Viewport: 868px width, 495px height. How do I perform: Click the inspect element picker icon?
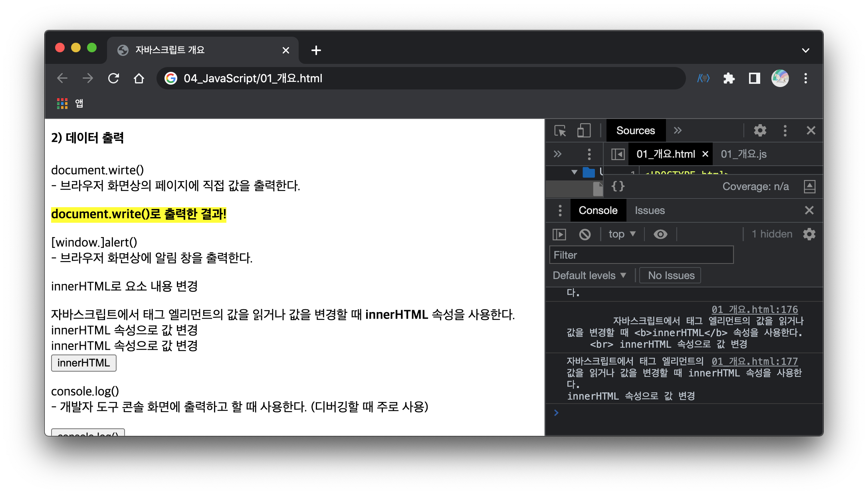point(560,131)
